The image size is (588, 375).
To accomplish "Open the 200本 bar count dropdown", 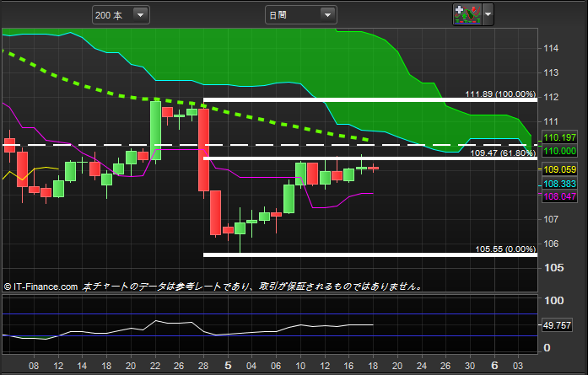I will pos(121,15).
